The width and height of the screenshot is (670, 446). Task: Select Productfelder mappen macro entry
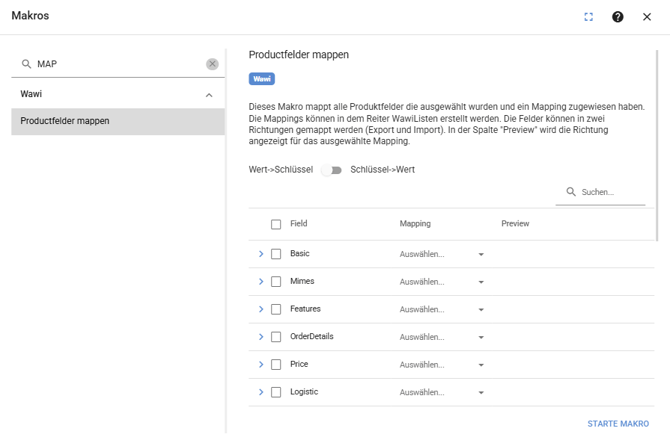pos(117,121)
